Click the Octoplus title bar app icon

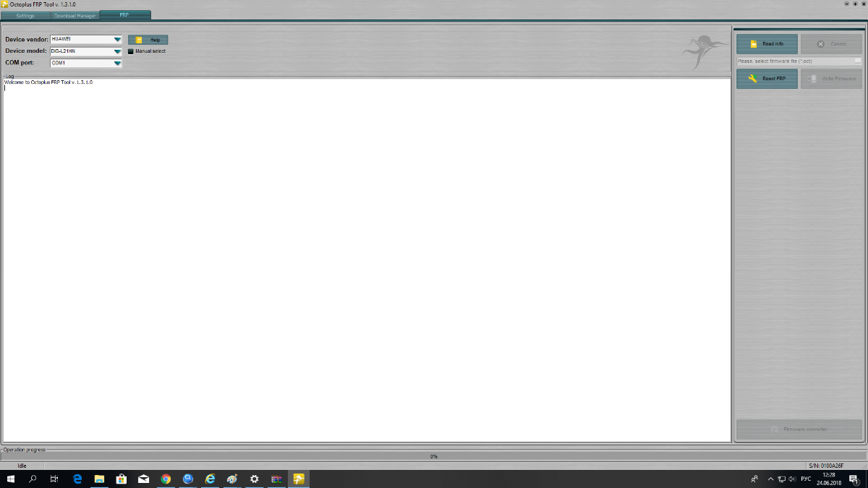coord(4,4)
